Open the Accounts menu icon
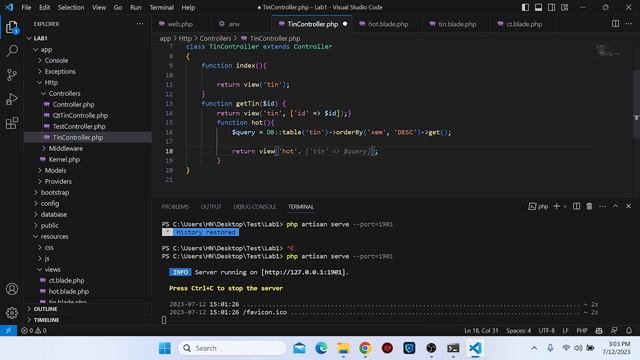Image resolution: width=640 pixels, height=360 pixels. click(x=12, y=289)
